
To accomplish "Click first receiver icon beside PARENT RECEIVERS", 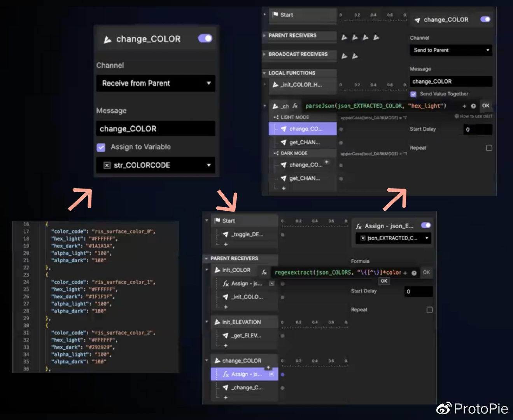I will click(344, 37).
